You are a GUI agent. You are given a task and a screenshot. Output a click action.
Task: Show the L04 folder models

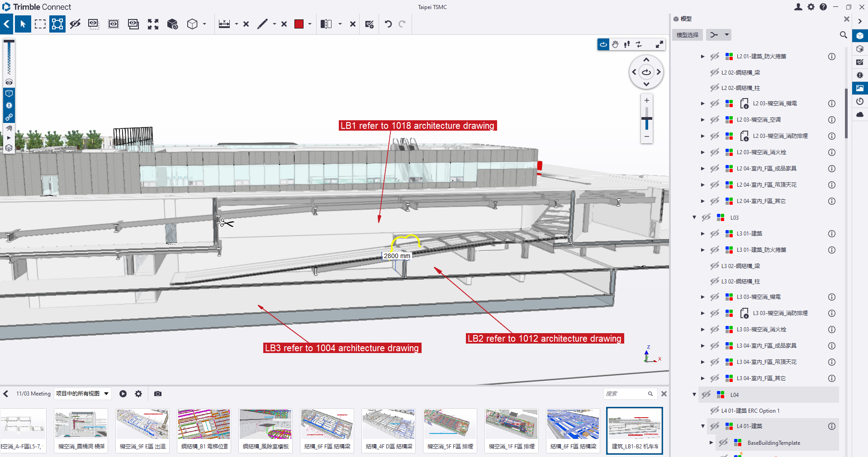coord(706,395)
